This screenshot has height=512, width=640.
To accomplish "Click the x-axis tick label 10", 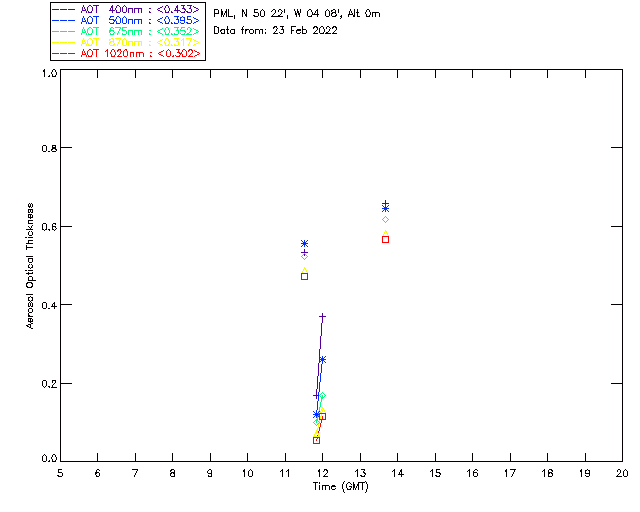I will pyautogui.click(x=247, y=474).
